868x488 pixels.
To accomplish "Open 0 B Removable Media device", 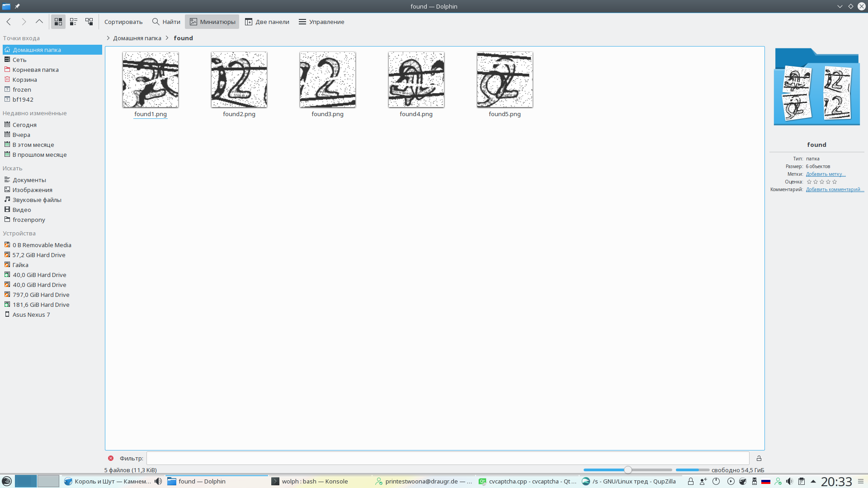I will tap(52, 245).
